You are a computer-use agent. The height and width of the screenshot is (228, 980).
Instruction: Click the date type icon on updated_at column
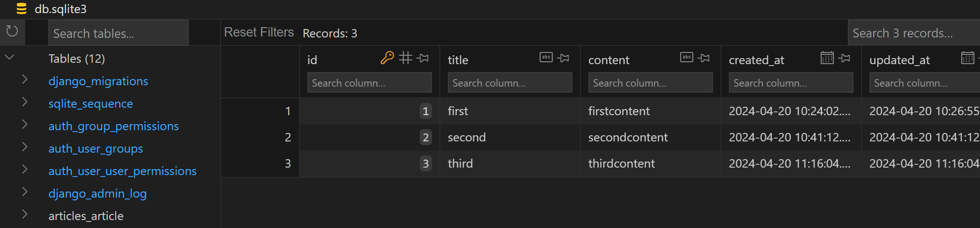click(x=967, y=58)
